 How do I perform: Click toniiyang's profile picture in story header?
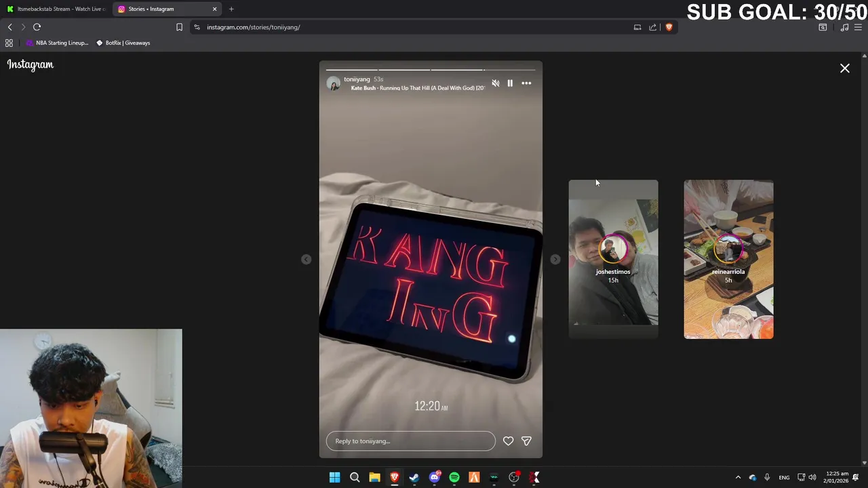pos(333,83)
